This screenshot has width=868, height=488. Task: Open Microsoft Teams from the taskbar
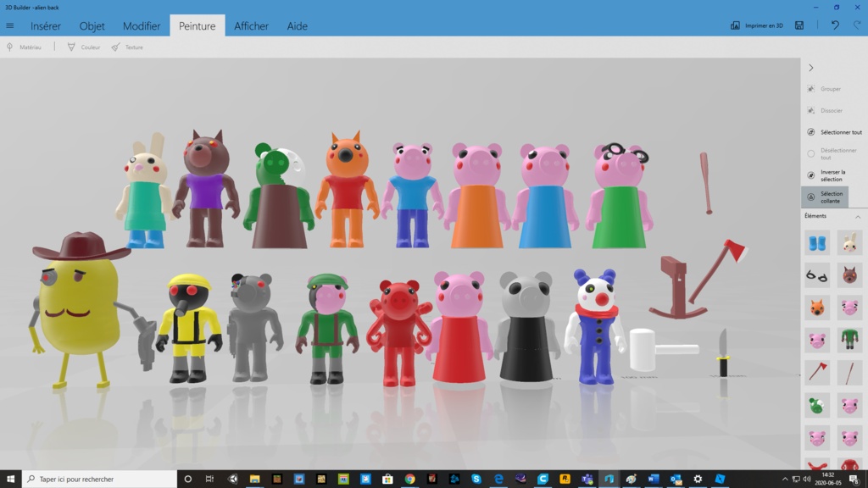[587, 479]
